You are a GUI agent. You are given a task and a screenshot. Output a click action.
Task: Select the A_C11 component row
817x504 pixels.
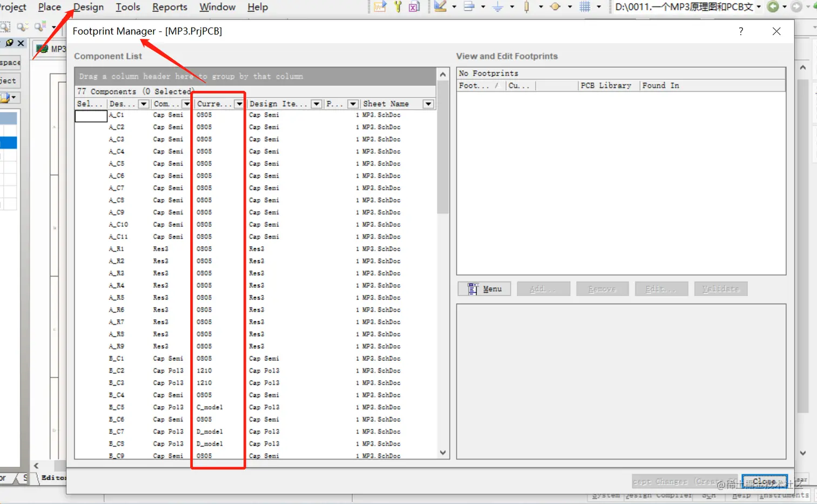coord(255,237)
